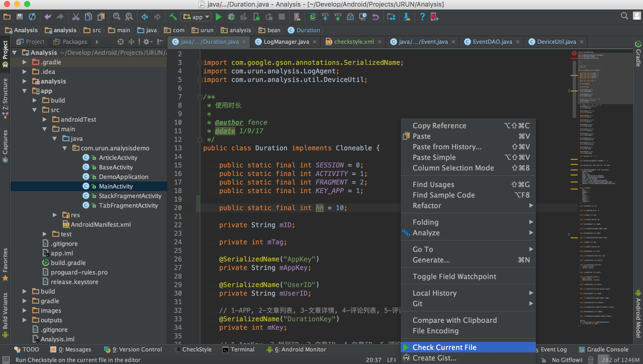
Task: Click the Search Everywhere magnifier icon
Action: (624, 16)
